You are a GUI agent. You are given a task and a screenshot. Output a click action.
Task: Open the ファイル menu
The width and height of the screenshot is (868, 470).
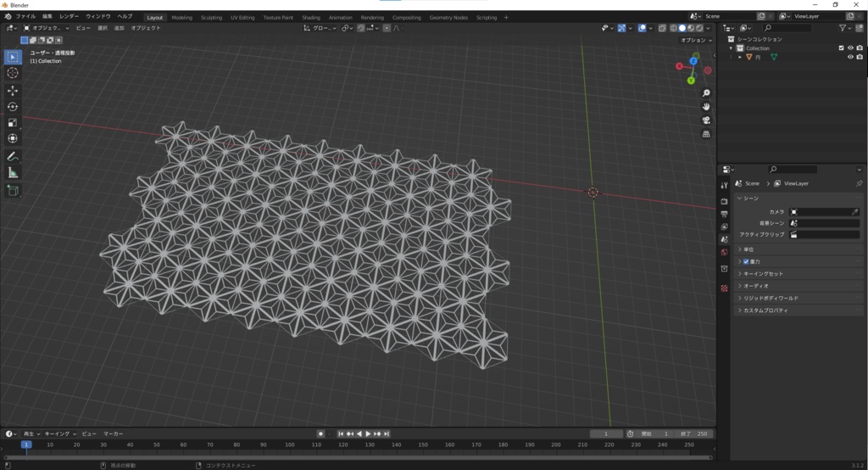25,17
